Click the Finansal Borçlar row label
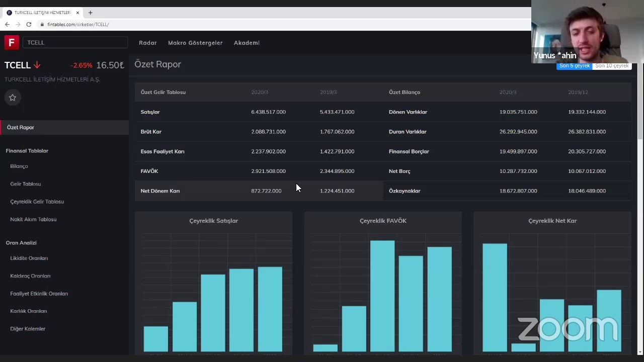The height and width of the screenshot is (362, 644). (409, 151)
